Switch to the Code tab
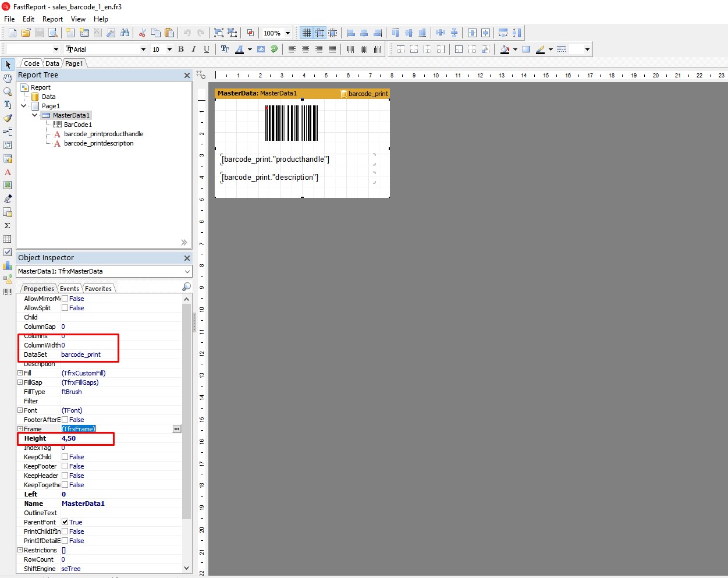This screenshot has height=578, width=728. click(x=31, y=63)
